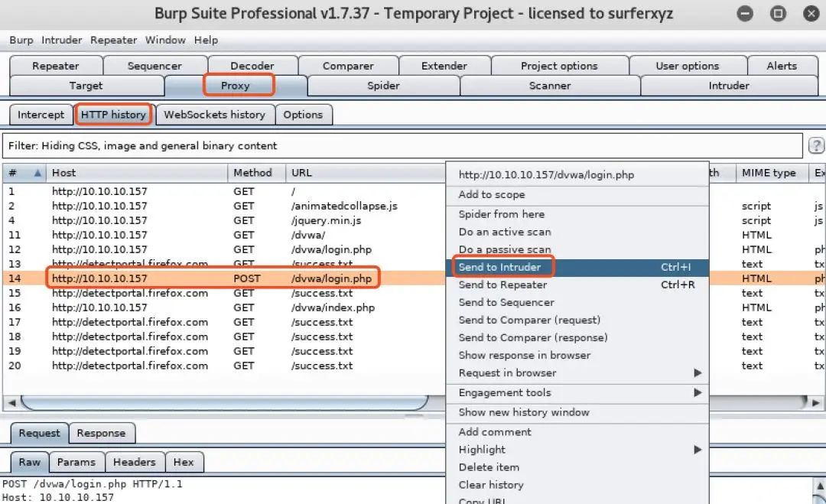Open the Window menu
The image size is (826, 504).
click(165, 40)
